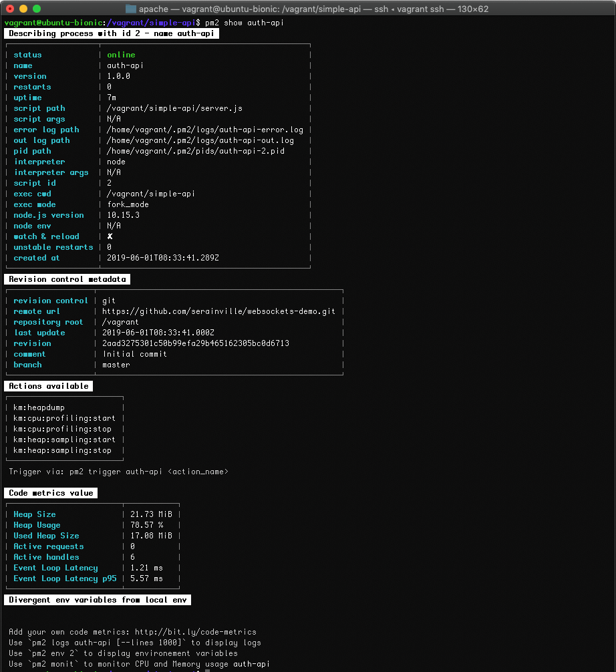Click the 'Initial commit' comment value
The image size is (616, 672).
click(134, 355)
